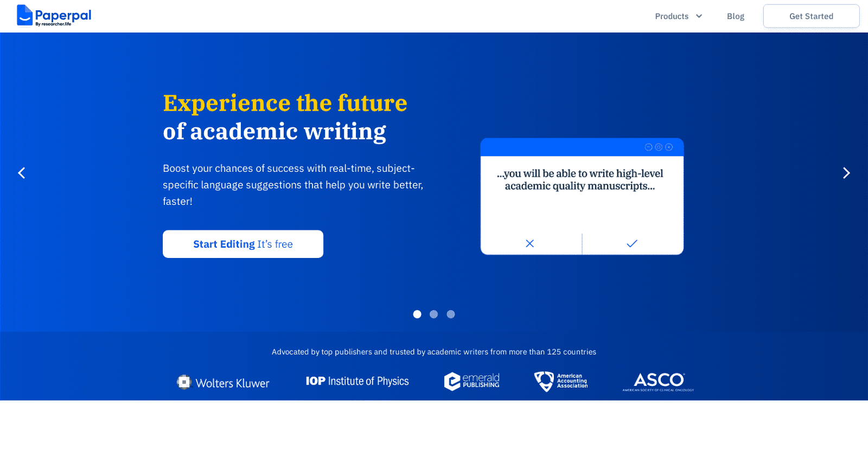Switch to the third carousel slide dot
This screenshot has width=868, height=452.
click(x=451, y=314)
